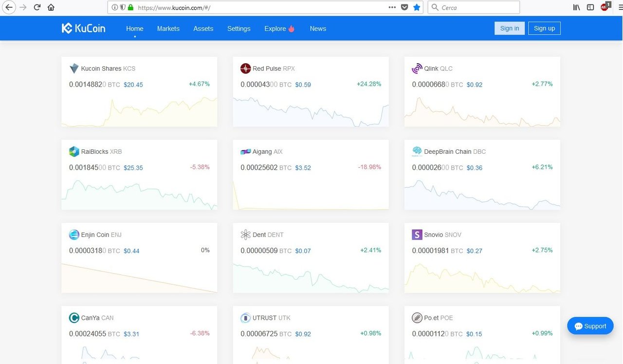Click the 0% change on Enjin Coin
The height and width of the screenshot is (364, 623).
205,250
